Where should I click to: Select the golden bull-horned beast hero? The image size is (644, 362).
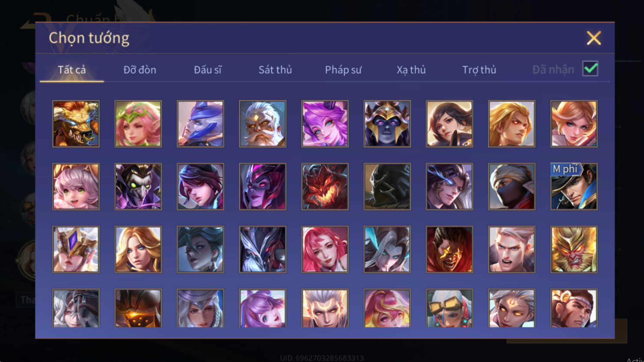click(x=76, y=124)
